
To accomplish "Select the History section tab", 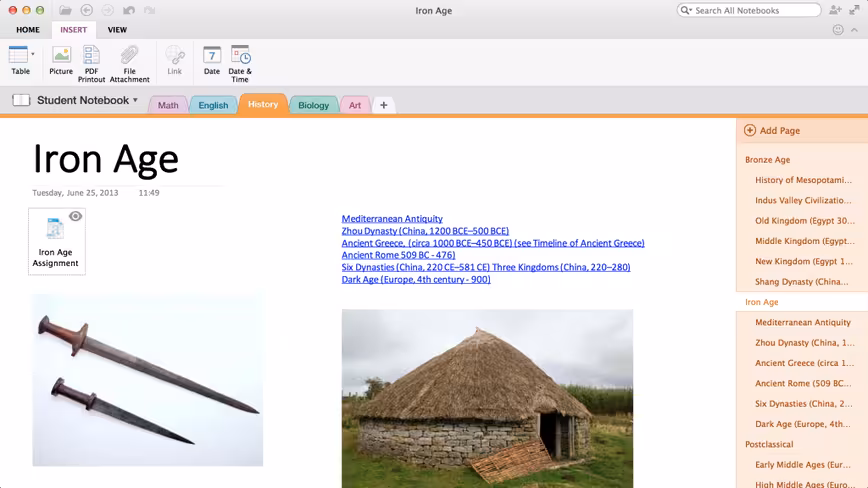I will pyautogui.click(x=263, y=104).
